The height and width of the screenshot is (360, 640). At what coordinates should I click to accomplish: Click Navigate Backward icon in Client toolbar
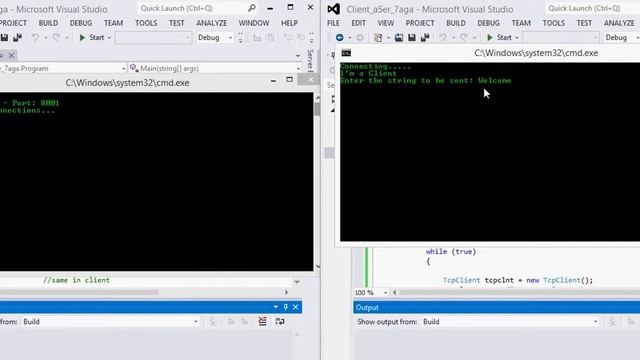(x=339, y=38)
